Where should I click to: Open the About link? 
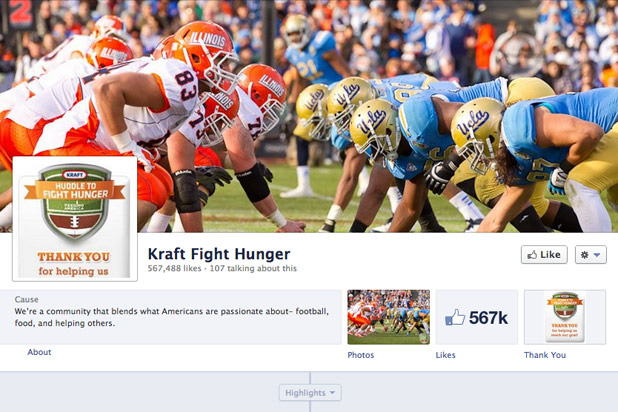39,352
